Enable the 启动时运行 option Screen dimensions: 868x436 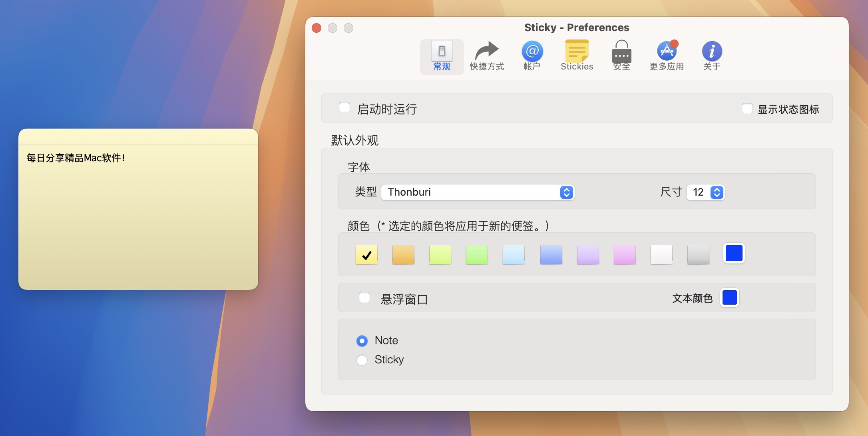pos(344,107)
